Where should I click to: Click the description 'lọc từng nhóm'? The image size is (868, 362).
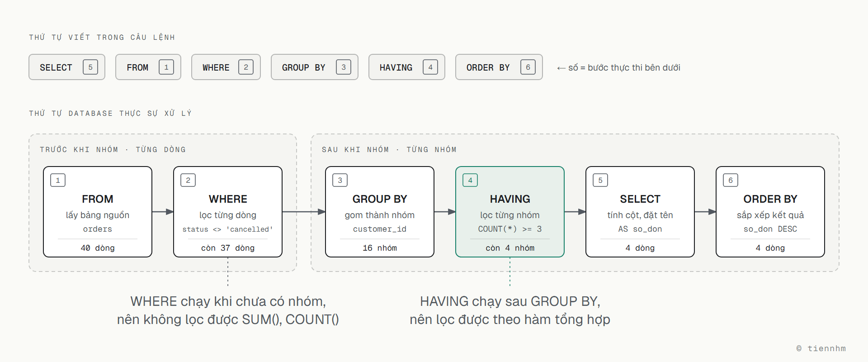pyautogui.click(x=510, y=215)
